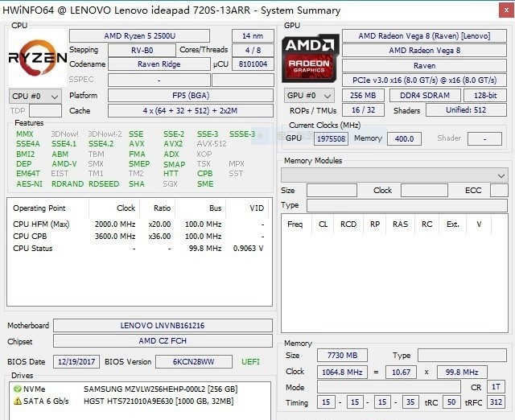Screen dimensions: 515x420
Task: Select the Samsung NVMe drive entry
Action: pyautogui.click(x=161, y=389)
